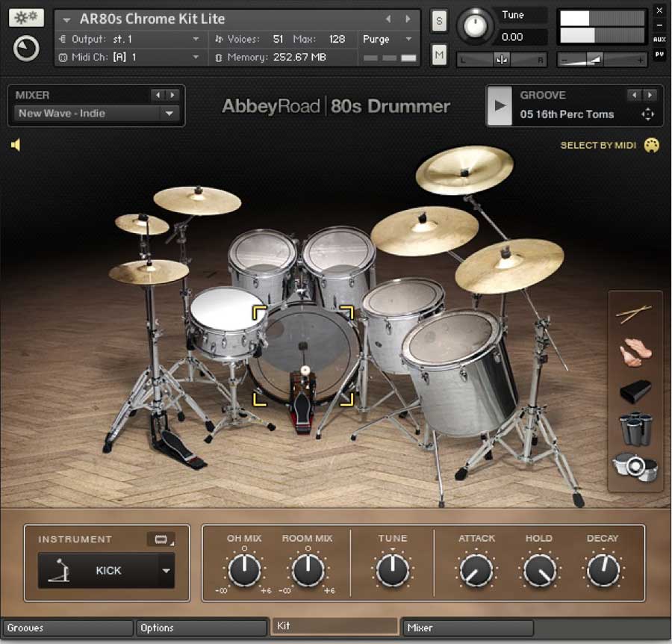Go to previous mixer preset

(158, 95)
